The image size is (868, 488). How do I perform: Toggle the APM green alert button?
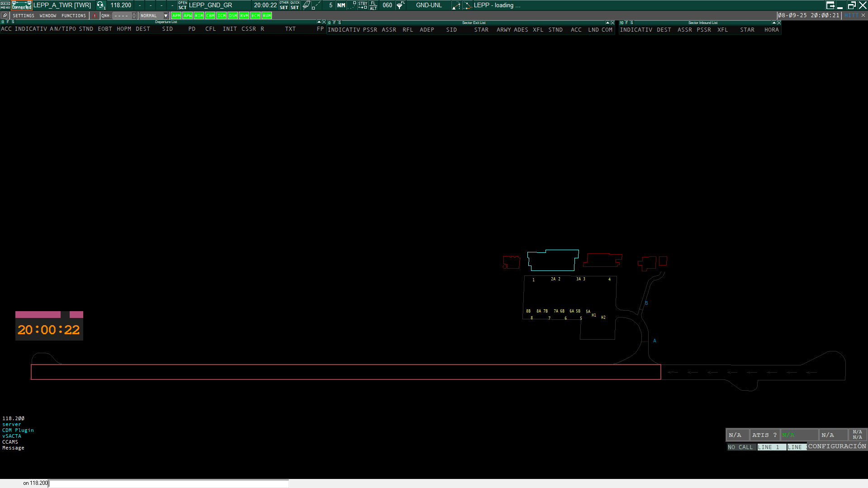[x=176, y=16]
